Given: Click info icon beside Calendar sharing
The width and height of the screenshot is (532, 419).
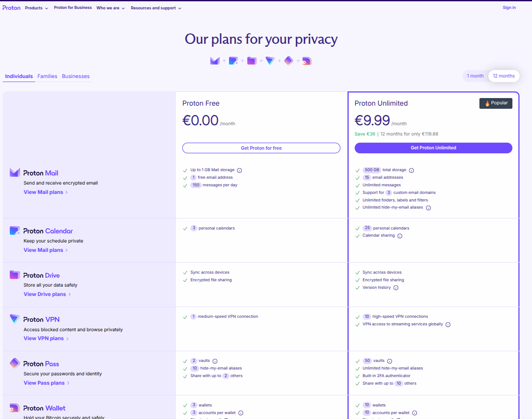Looking at the screenshot, I should coord(400,236).
